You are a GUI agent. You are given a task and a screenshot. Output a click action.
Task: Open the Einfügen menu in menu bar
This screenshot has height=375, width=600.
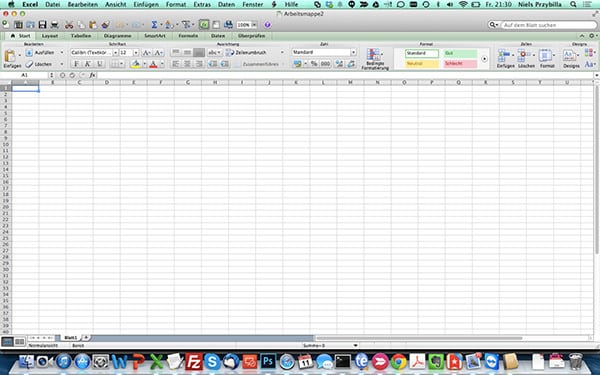click(146, 4)
